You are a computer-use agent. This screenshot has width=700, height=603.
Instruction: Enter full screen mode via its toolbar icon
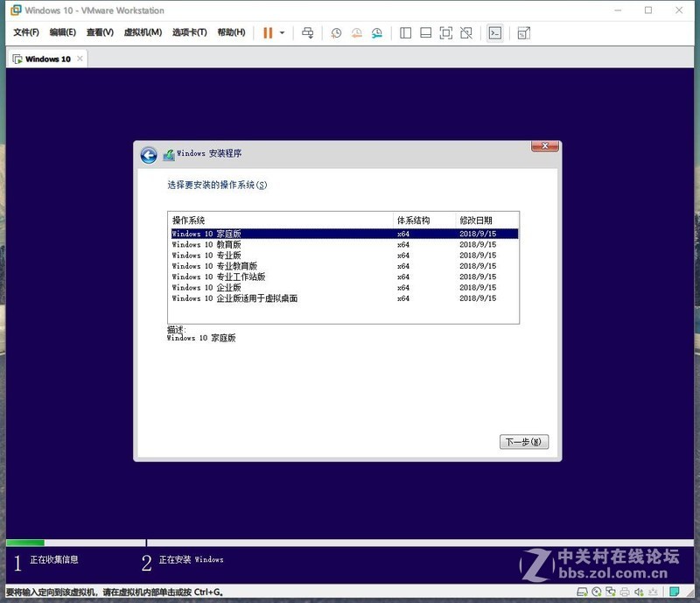pos(447,32)
